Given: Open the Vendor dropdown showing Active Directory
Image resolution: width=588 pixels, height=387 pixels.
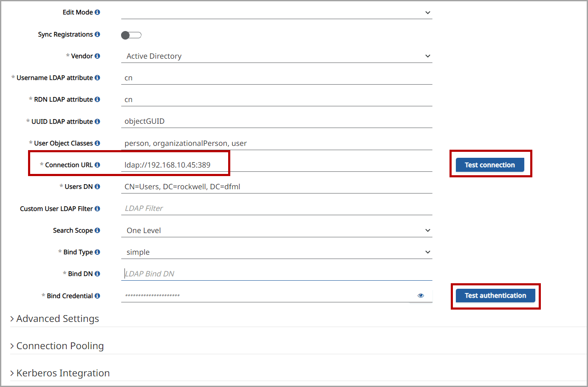Looking at the screenshot, I should click(x=276, y=56).
